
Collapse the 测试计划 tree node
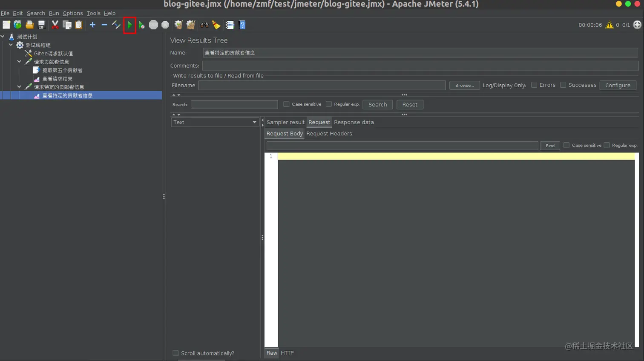3,37
